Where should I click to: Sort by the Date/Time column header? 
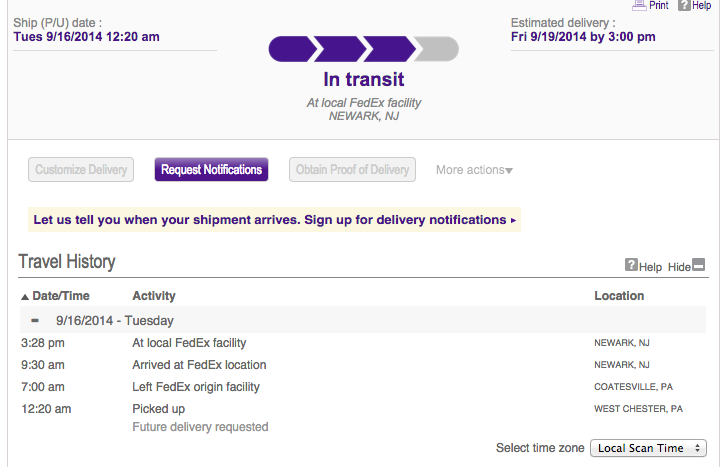pyautogui.click(x=61, y=296)
